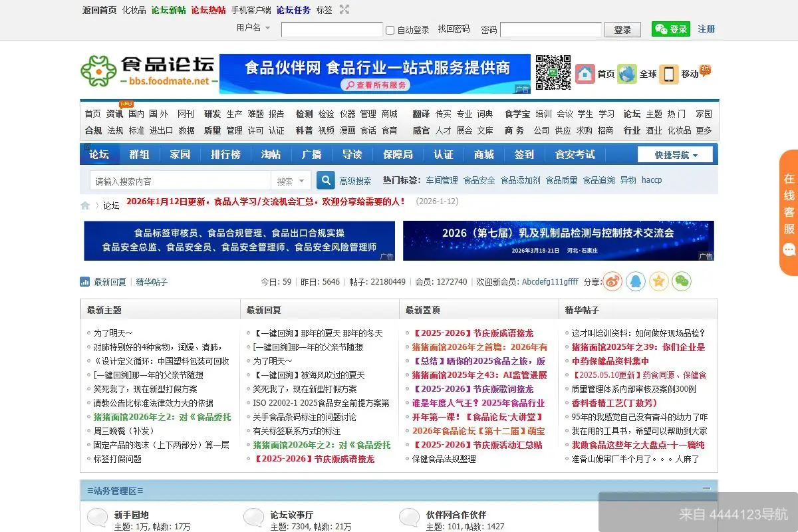Click the 登录 button
Screen dimensions: 798x532
(x=622, y=29)
